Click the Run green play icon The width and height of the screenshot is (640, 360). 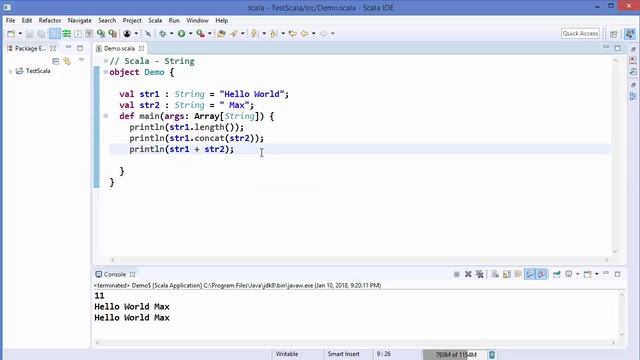coord(181,34)
